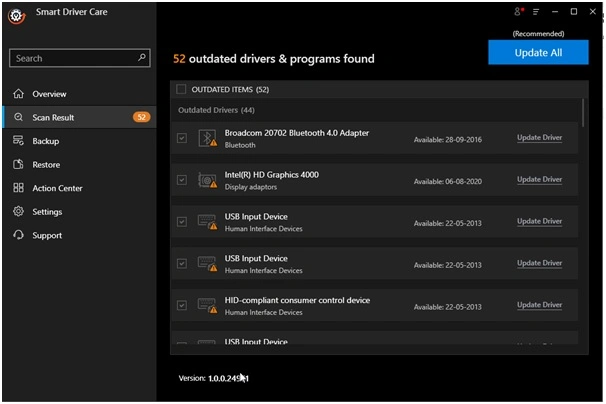
Task: Click the Broadcom Bluetooth device icon
Action: click(208, 138)
